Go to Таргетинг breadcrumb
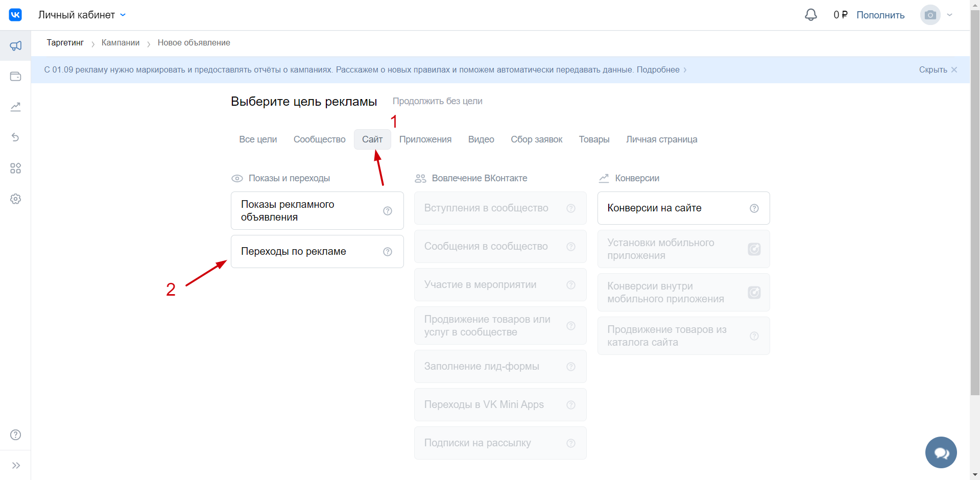Viewport: 980px width, 480px height. [65, 43]
